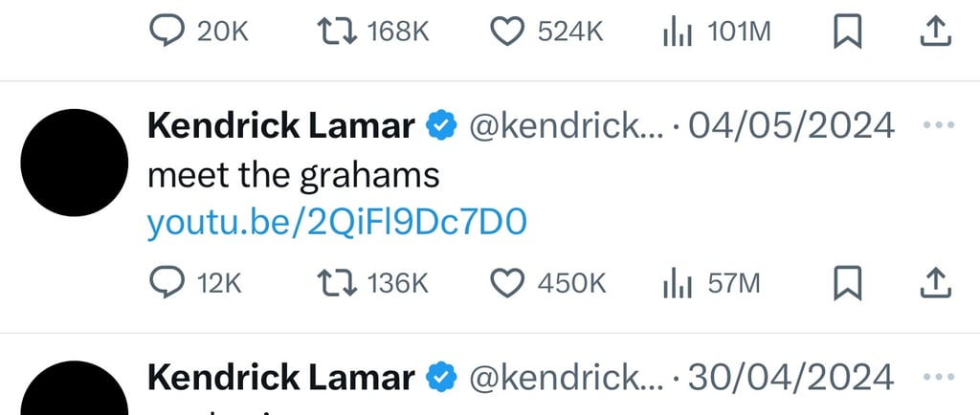Open more options for the 04/05/2024 tweet
Screen dimensions: 980x415
[936, 126]
